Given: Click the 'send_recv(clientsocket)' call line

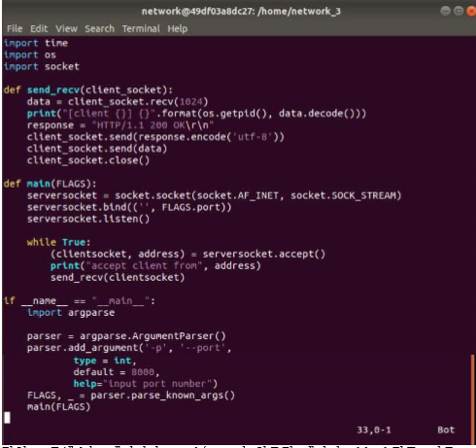Looking at the screenshot, I should click(118, 277).
